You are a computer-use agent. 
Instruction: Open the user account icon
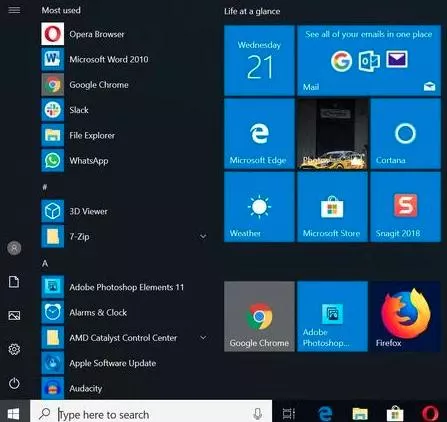tap(14, 248)
